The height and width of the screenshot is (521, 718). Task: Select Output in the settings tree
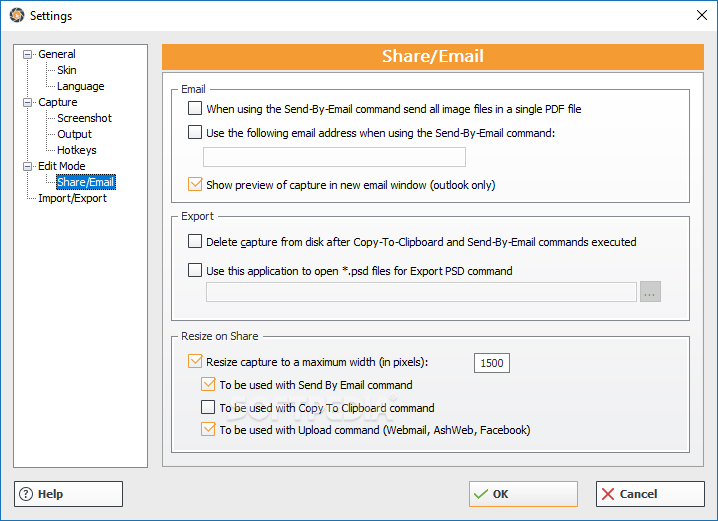pos(74,134)
